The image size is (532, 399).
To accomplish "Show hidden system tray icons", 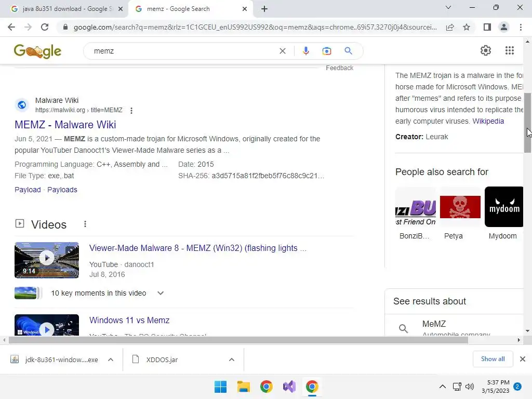I will tap(443, 387).
